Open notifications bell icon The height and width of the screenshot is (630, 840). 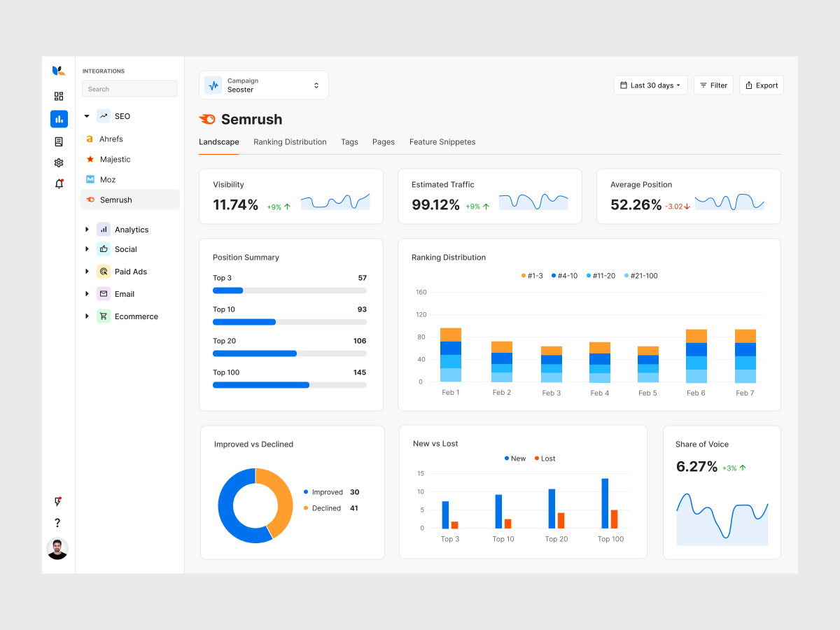pyautogui.click(x=59, y=184)
